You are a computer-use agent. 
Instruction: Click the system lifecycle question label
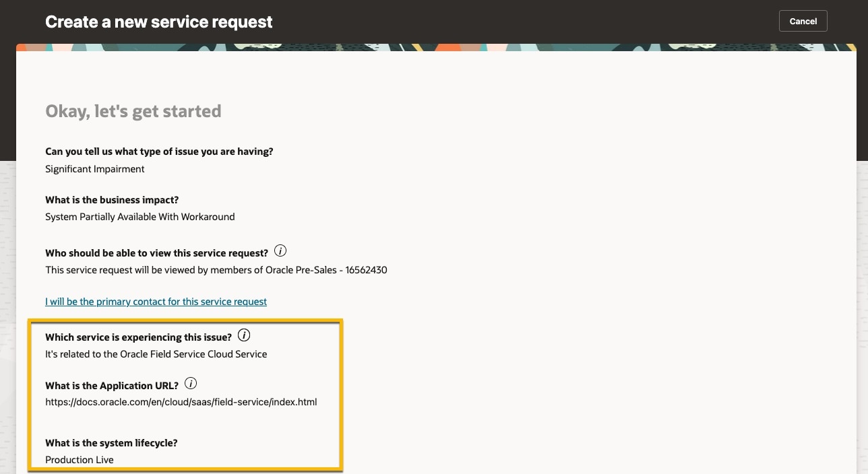tap(111, 443)
